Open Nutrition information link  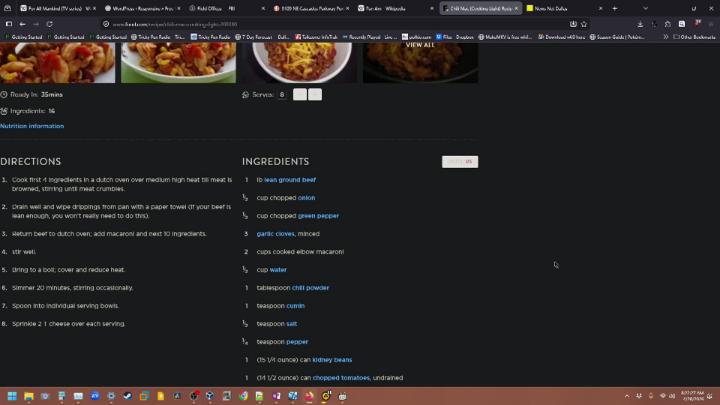pyautogui.click(x=32, y=126)
